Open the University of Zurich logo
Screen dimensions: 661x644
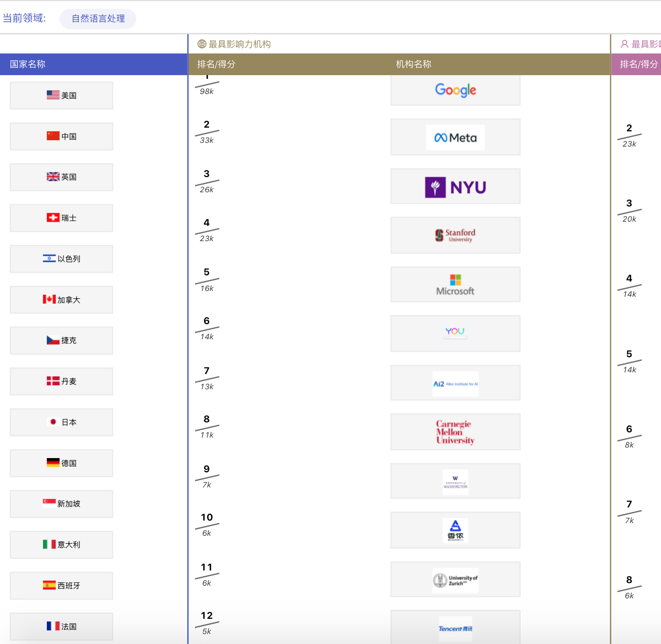455,580
